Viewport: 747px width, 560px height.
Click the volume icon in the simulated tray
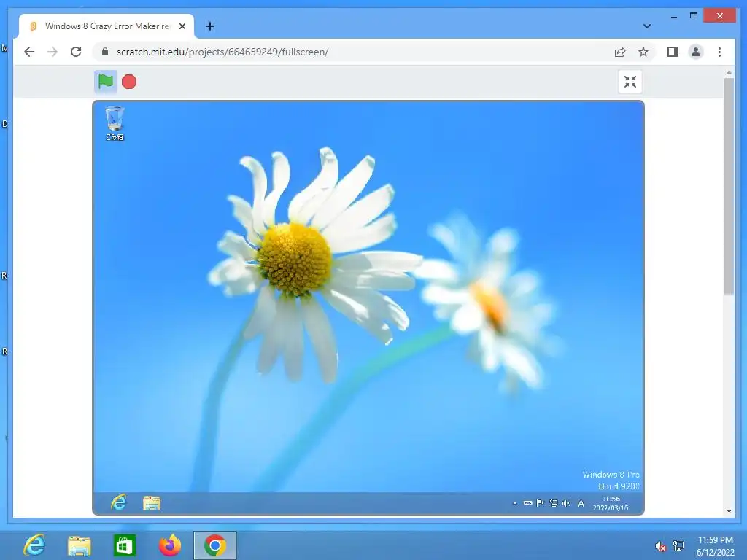pos(566,503)
